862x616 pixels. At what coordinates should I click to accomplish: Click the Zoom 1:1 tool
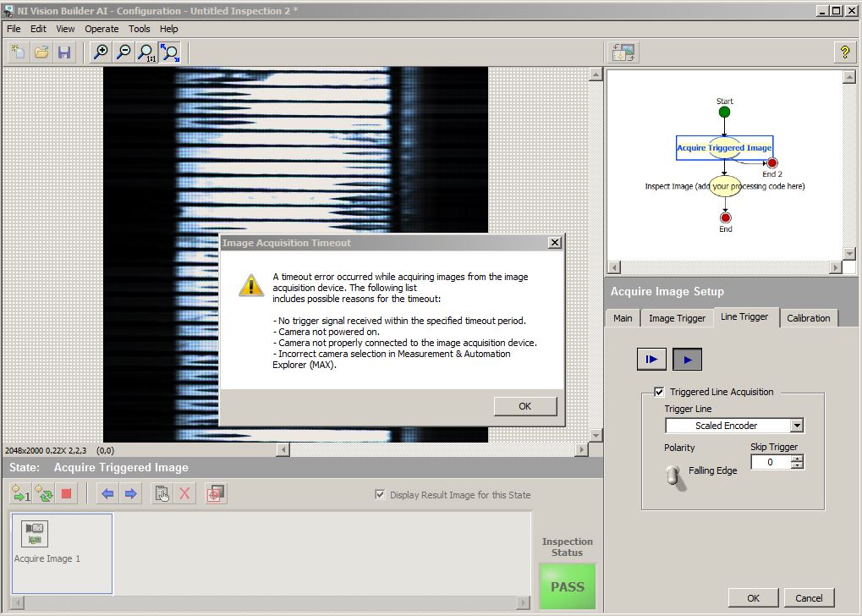pyautogui.click(x=147, y=52)
